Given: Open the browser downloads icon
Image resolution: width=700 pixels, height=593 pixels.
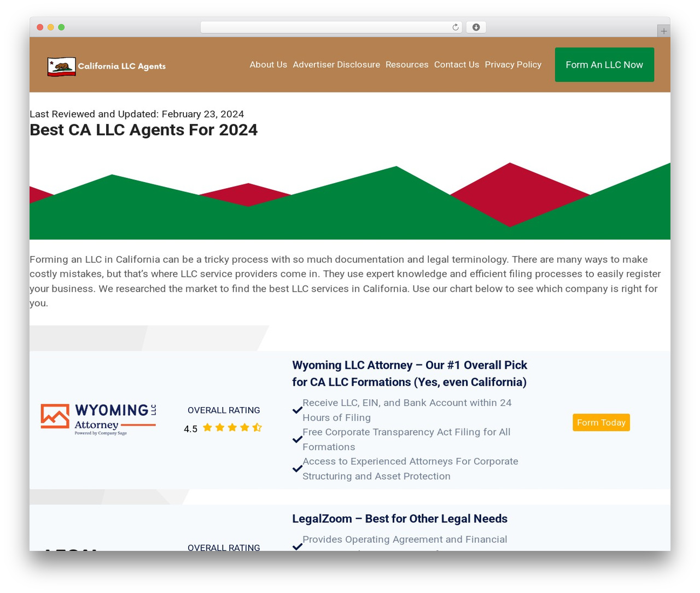Looking at the screenshot, I should [x=476, y=27].
